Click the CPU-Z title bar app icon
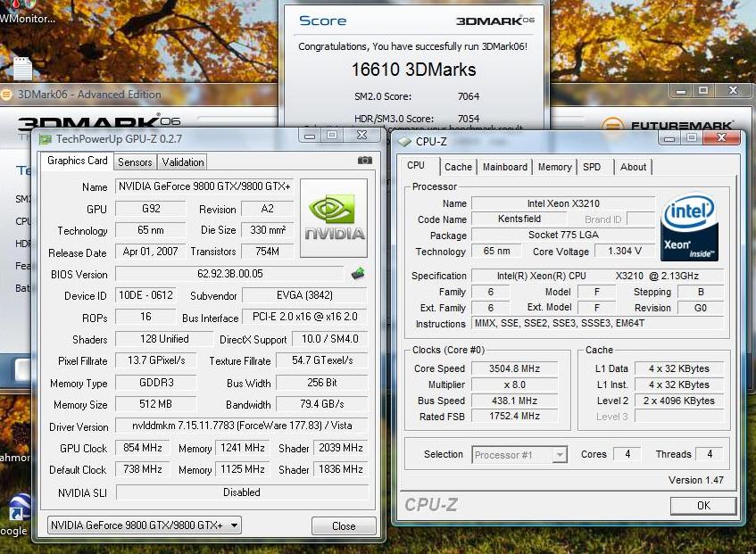Screen dimensions: 756x554 point(404,142)
